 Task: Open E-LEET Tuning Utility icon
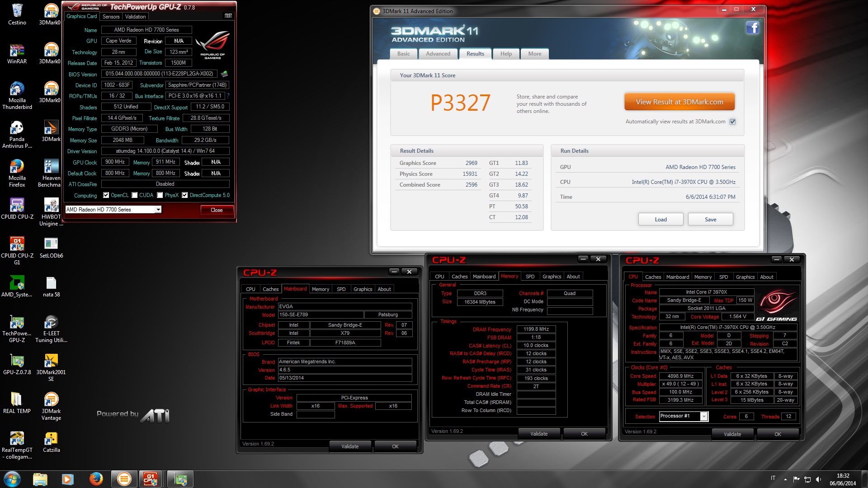pyautogui.click(x=51, y=329)
